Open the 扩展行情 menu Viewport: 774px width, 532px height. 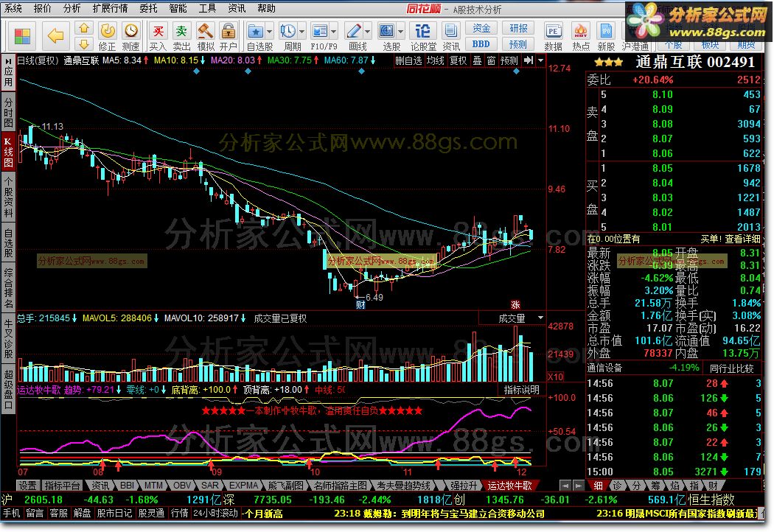(x=110, y=8)
